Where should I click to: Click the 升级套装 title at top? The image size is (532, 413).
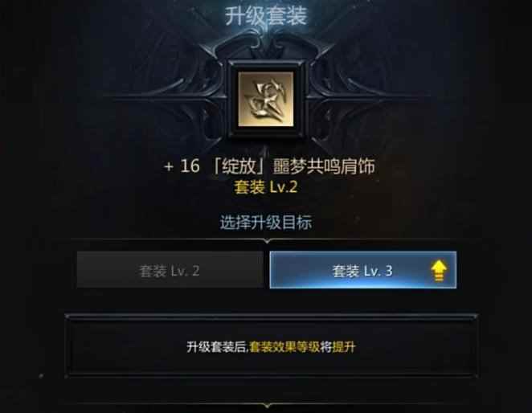coord(266,16)
